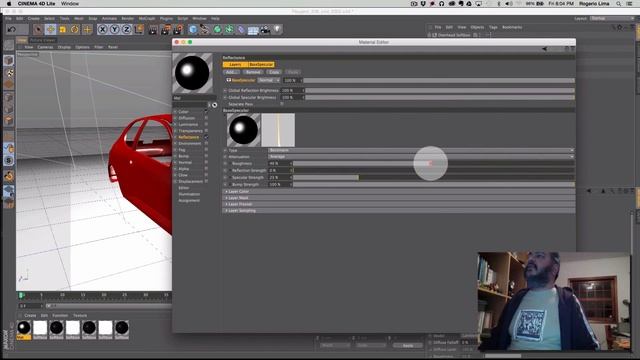The image size is (640, 360).
Task: Select the Scale tool icon
Action: pyautogui.click(x=62, y=29)
